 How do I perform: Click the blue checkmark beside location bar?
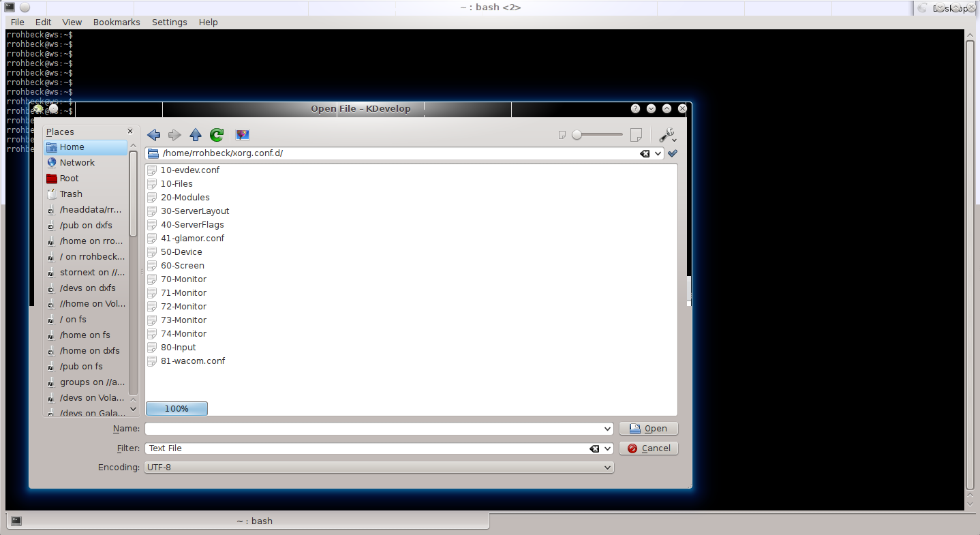click(673, 154)
